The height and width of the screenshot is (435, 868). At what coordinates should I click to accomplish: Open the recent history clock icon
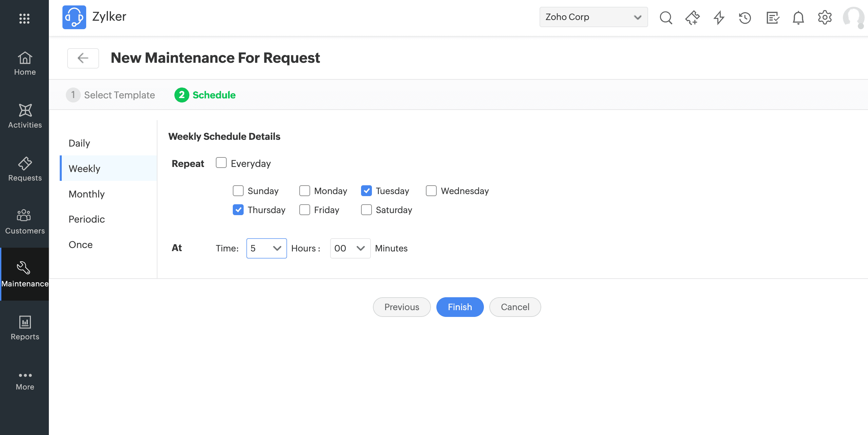coord(745,17)
